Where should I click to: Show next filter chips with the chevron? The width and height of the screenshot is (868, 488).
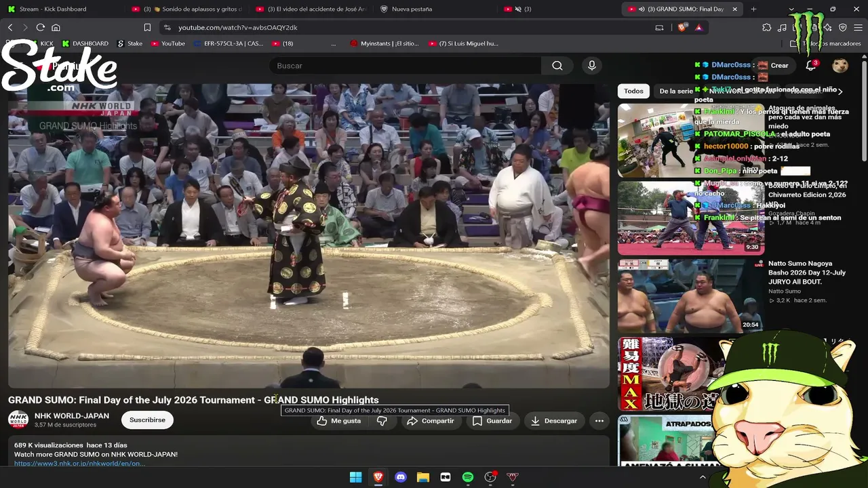tap(840, 91)
